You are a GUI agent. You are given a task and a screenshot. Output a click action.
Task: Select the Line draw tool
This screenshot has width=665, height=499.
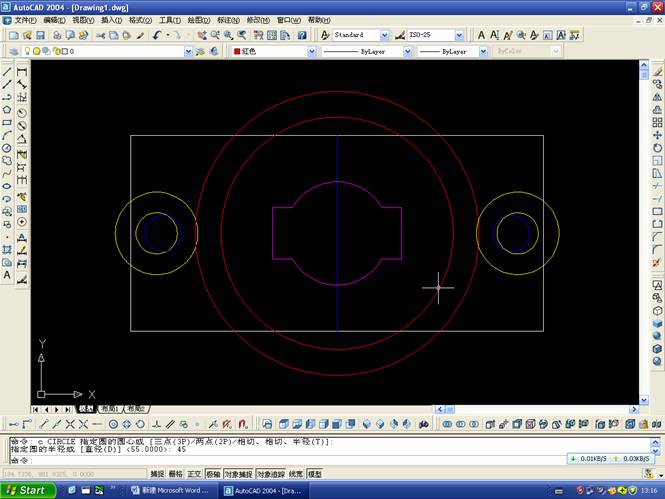7,71
